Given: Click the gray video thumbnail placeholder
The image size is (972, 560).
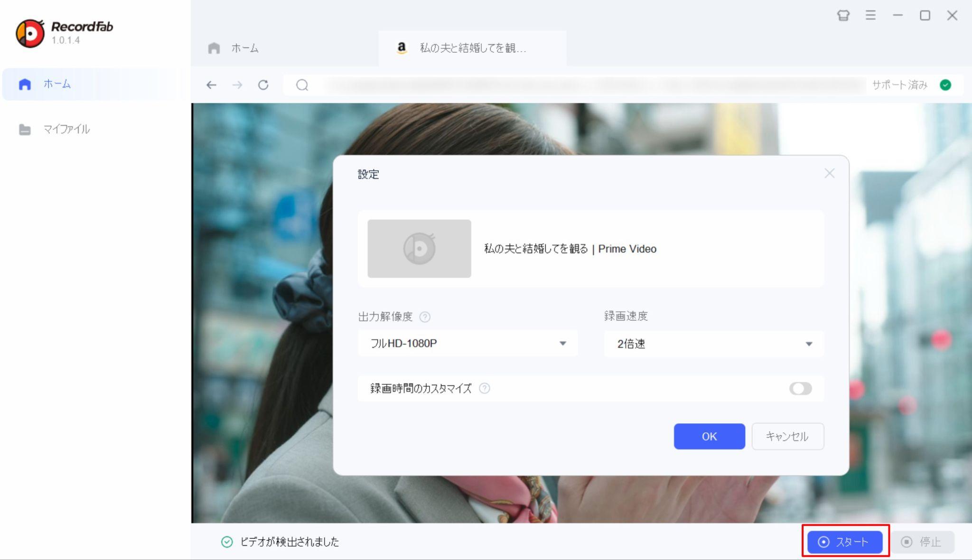Looking at the screenshot, I should [x=419, y=249].
